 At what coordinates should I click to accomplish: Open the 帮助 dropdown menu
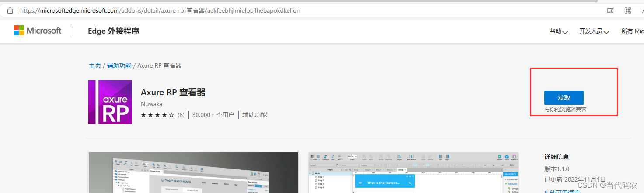[559, 31]
